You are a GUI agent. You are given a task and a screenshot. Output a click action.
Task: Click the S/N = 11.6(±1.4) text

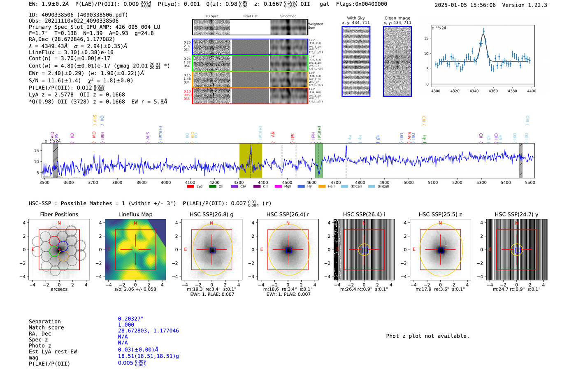point(55,81)
